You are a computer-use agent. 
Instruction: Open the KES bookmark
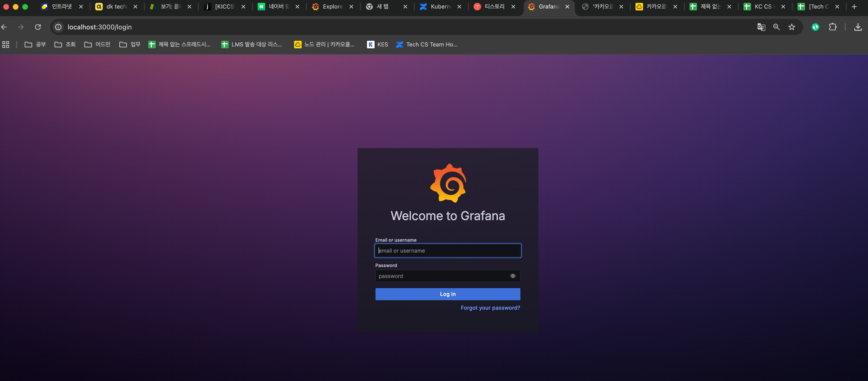click(x=377, y=45)
